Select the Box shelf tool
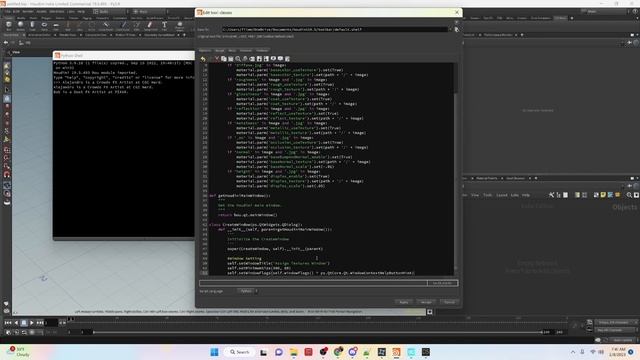 [x=9, y=26]
